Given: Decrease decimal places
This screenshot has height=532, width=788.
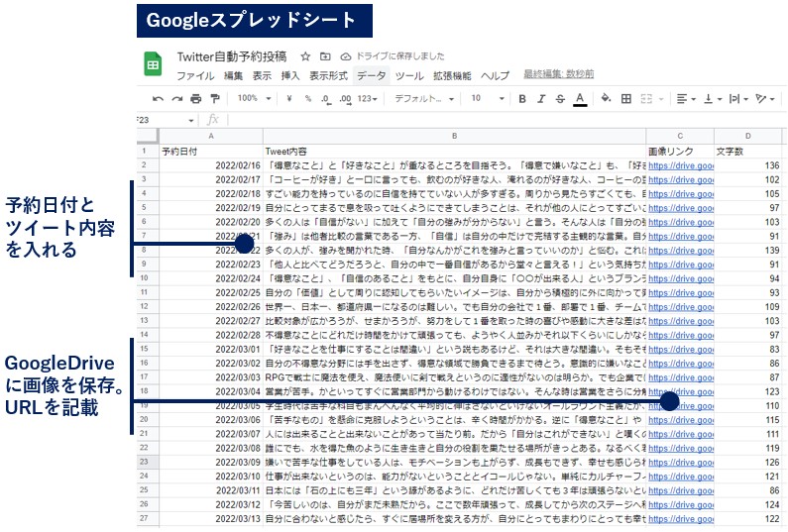Looking at the screenshot, I should 326,99.
